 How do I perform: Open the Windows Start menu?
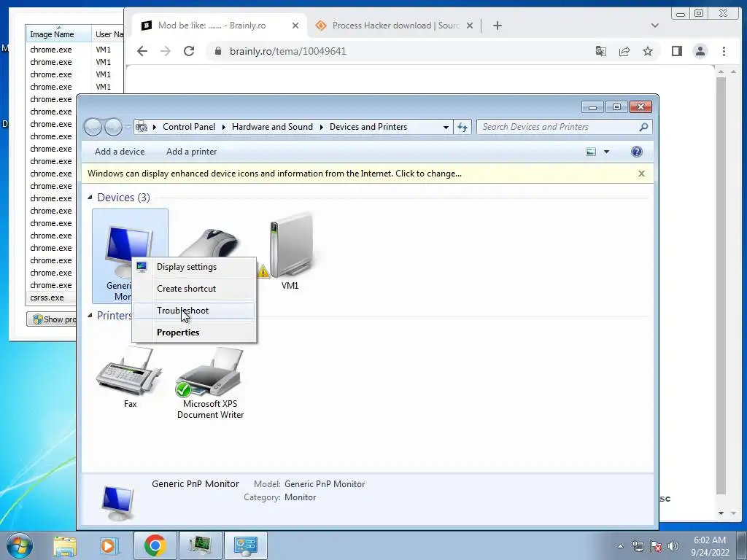(x=20, y=545)
